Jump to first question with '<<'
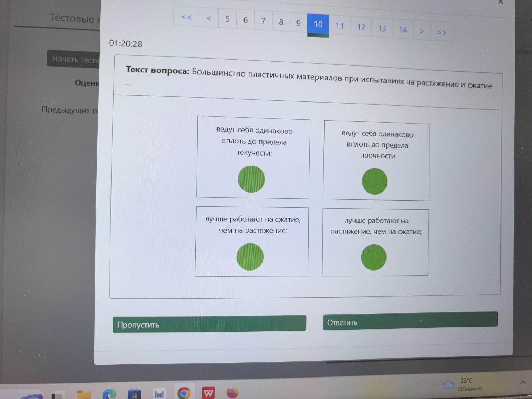This screenshot has height=399, width=532. (186, 17)
